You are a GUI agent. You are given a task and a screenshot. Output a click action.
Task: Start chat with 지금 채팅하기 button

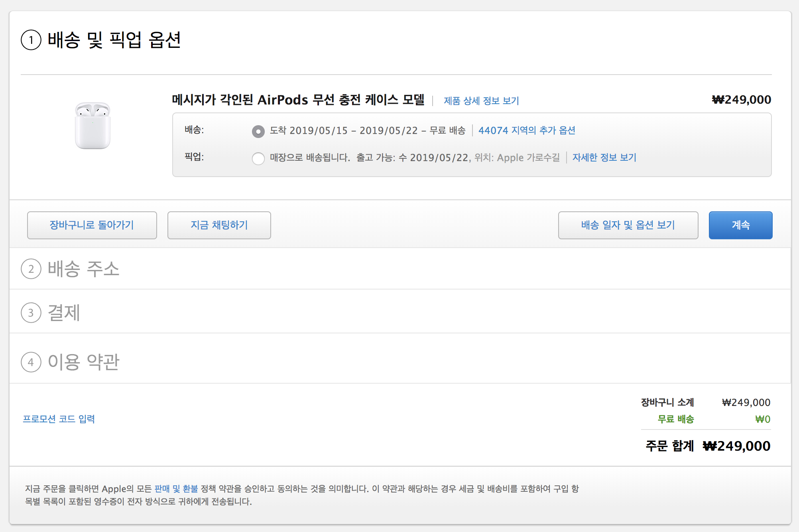[219, 225]
